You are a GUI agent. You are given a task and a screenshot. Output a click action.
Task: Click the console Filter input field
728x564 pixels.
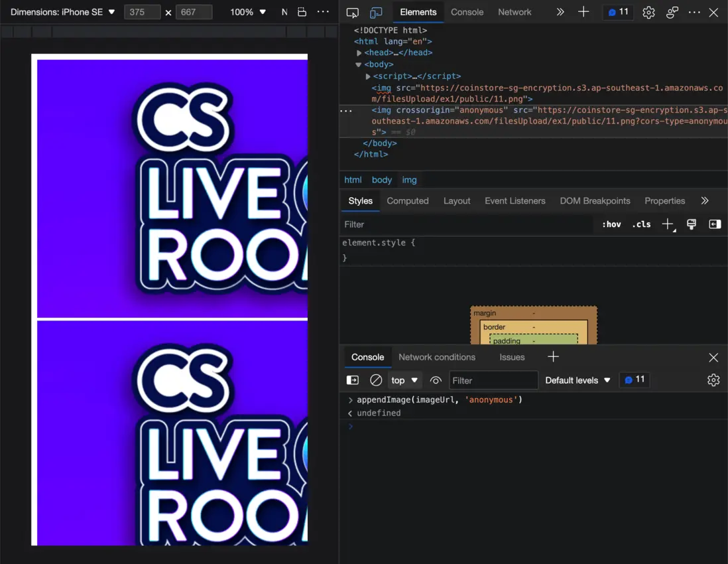[x=493, y=380]
